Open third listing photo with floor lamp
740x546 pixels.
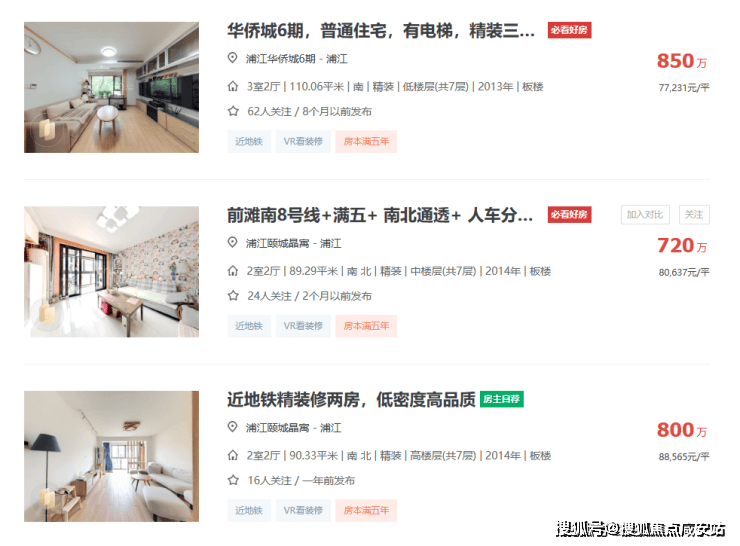tap(111, 456)
